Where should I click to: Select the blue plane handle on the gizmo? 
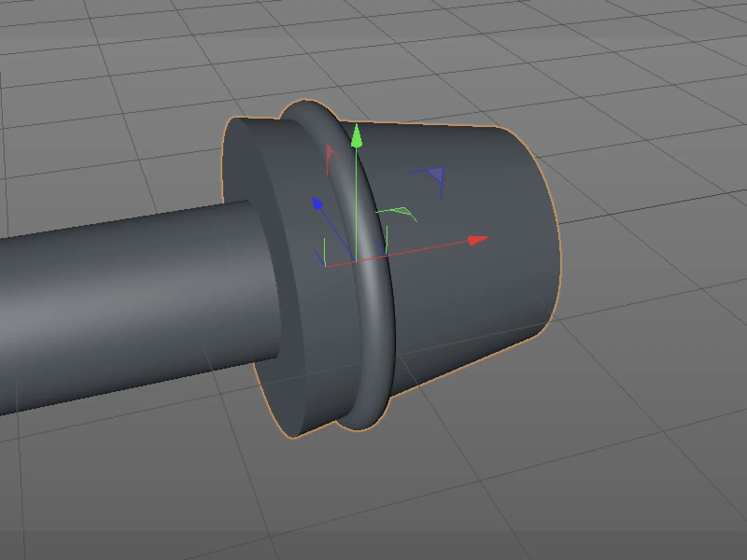(x=436, y=174)
